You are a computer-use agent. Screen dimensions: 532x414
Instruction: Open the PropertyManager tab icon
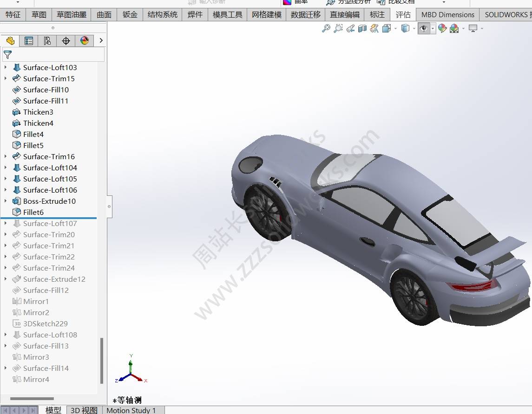click(29, 41)
